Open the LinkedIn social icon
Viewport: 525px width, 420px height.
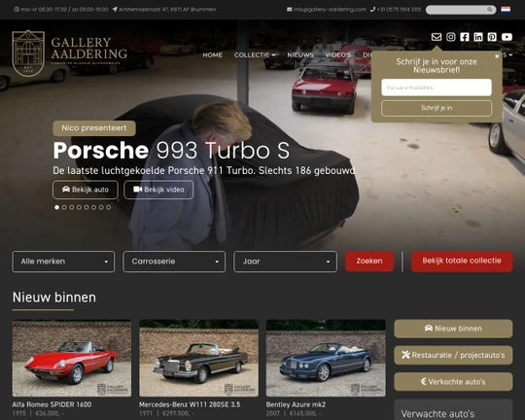click(x=478, y=37)
